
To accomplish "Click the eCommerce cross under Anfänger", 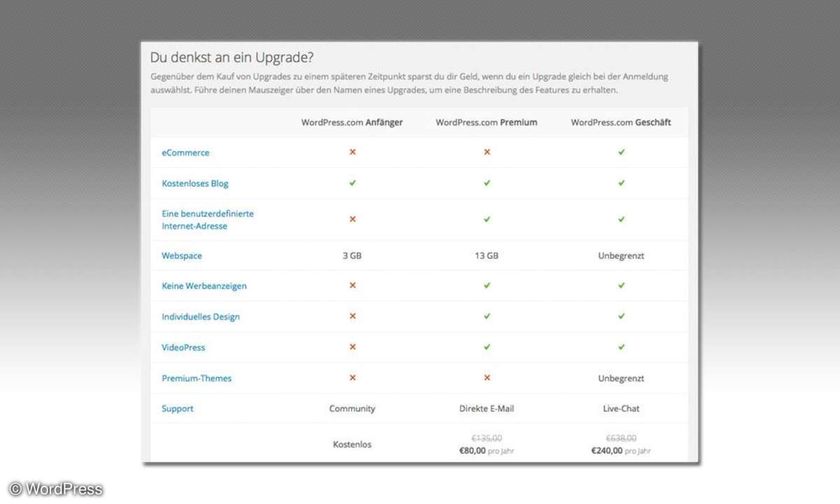I will click(x=353, y=152).
